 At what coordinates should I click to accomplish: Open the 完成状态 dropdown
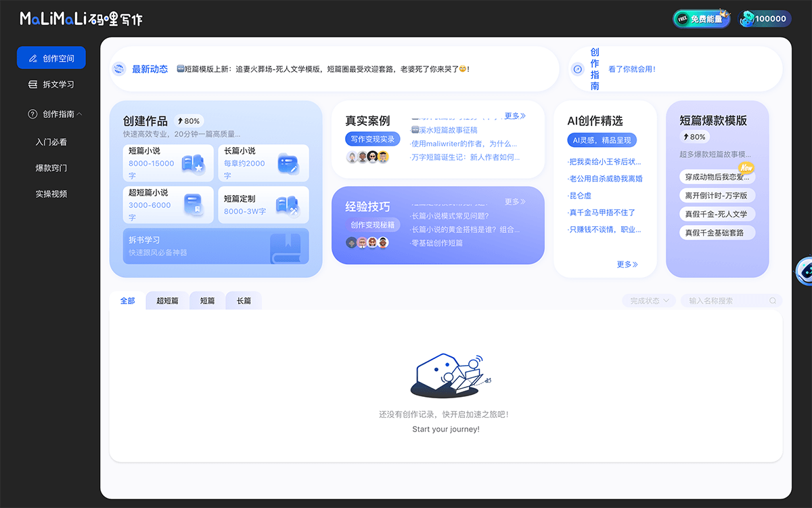[648, 300]
